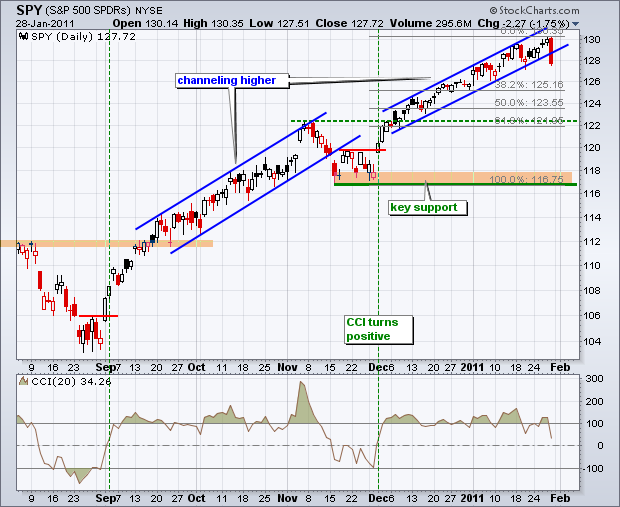This screenshot has height=507, width=620.
Task: Click the 130 price axis label
Action: pos(592,40)
